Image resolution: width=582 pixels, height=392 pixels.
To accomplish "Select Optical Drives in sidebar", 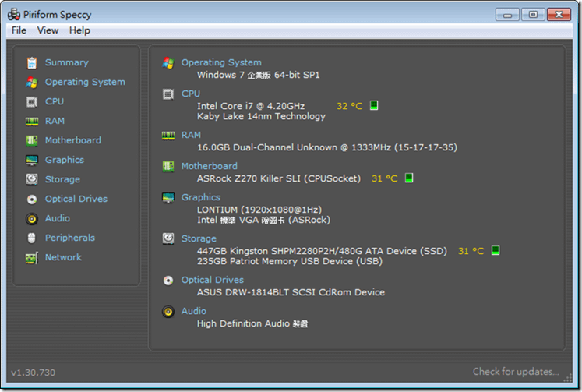I will tap(76, 199).
